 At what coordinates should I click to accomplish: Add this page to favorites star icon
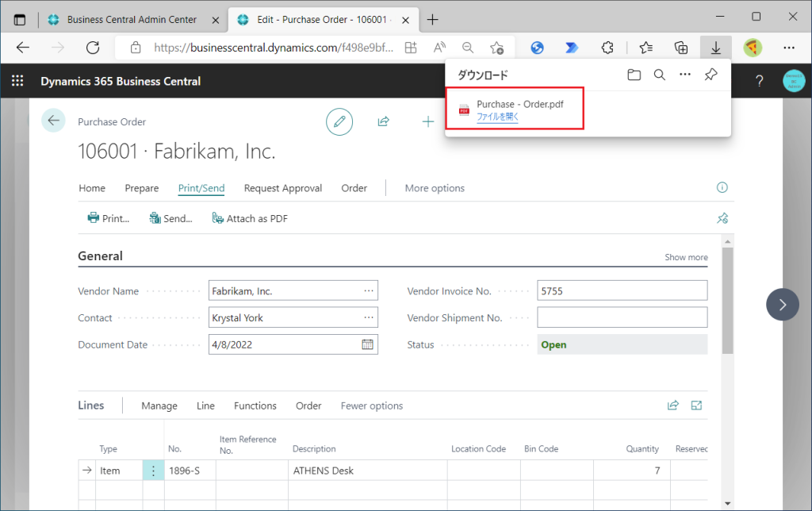click(496, 48)
